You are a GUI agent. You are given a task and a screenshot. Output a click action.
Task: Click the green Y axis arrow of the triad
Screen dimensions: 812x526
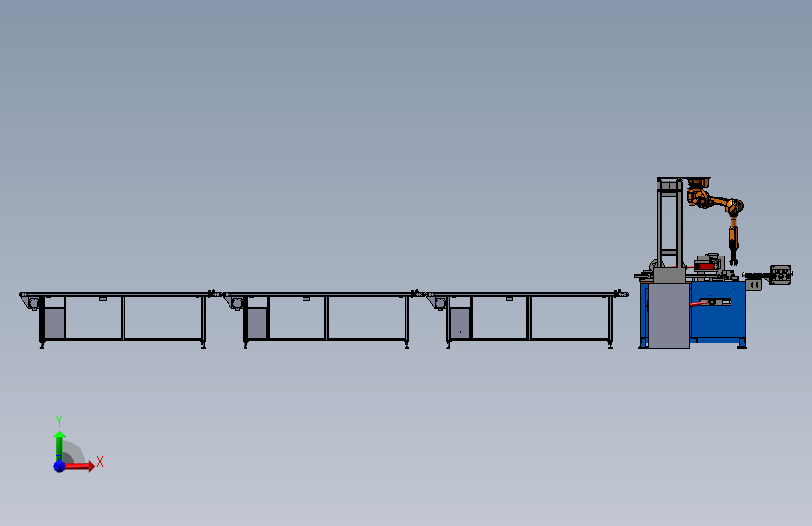59,446
